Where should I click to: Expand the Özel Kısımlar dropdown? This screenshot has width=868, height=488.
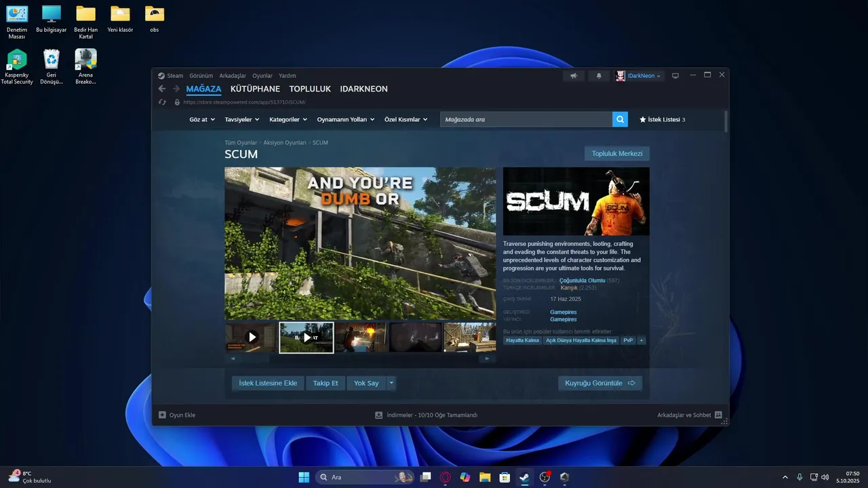[x=406, y=119]
